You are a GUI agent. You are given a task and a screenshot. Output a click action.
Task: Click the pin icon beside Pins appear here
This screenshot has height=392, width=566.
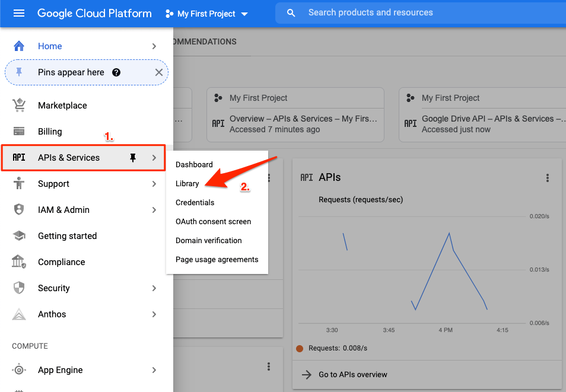point(19,72)
